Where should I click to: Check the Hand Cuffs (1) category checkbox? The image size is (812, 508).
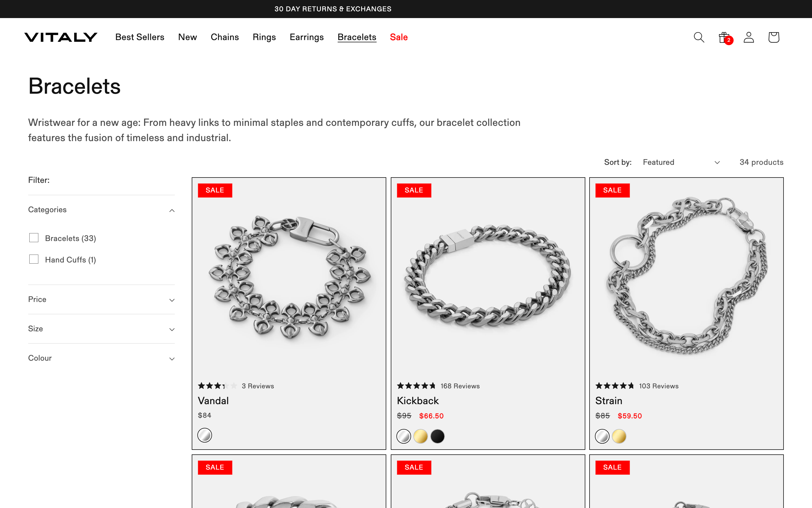(34, 259)
